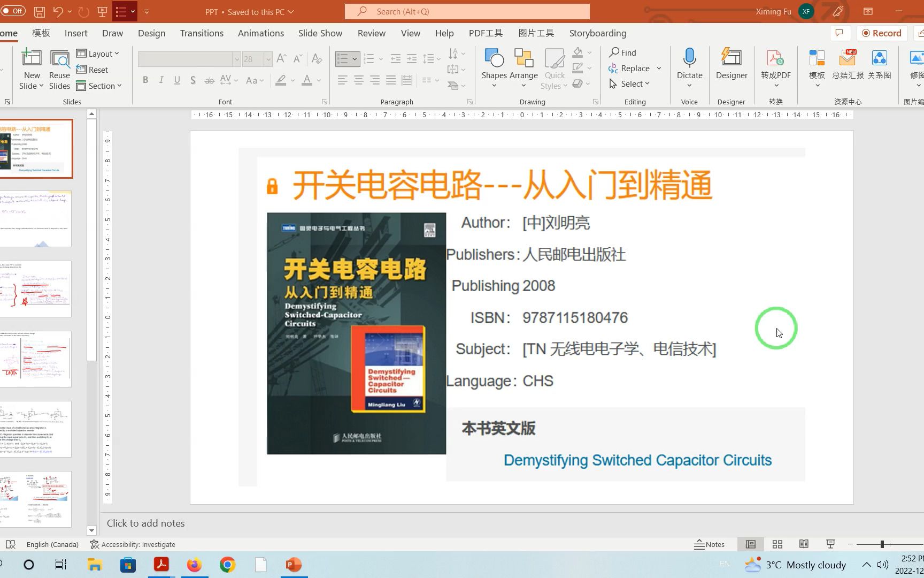Click the Undo arrow icon
Image resolution: width=924 pixels, height=578 pixels.
[x=58, y=11]
